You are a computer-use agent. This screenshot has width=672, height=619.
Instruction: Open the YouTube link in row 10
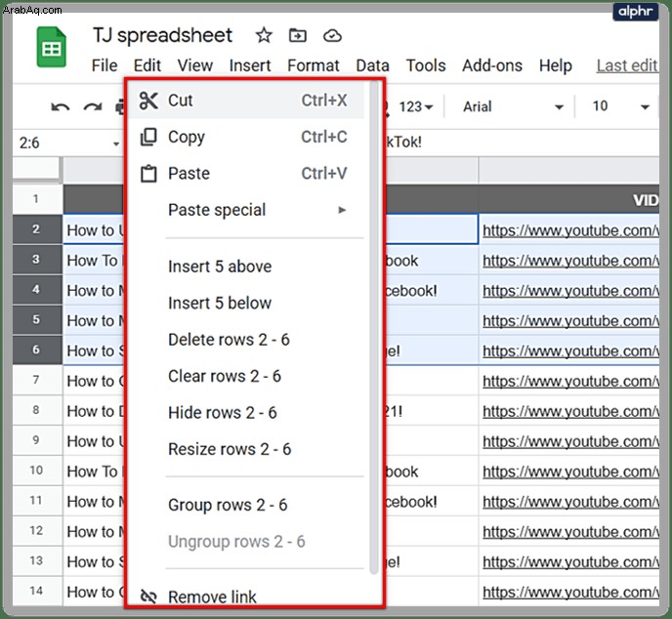point(570,472)
